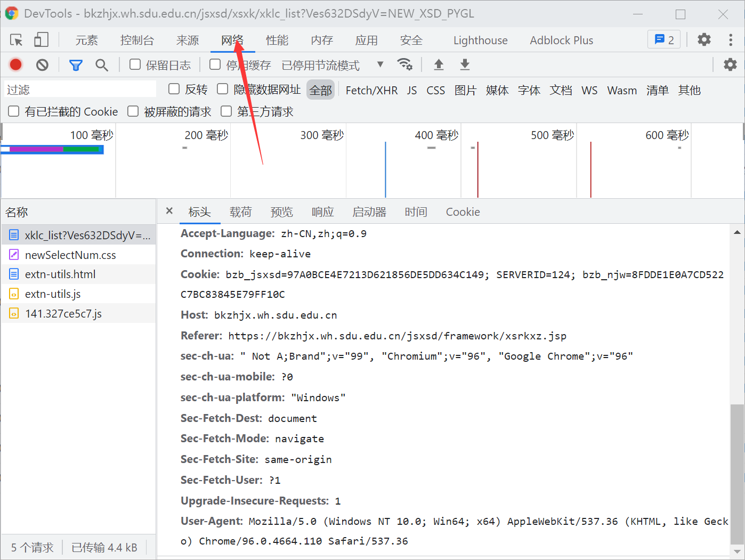Toggle the blue filter funnel icon
Image resolution: width=745 pixels, height=560 pixels.
76,65
